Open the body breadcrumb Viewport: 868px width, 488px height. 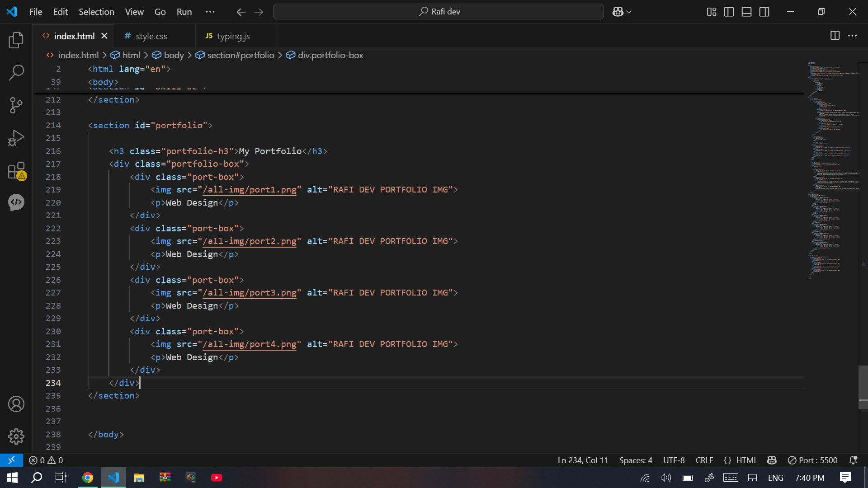[168, 55]
